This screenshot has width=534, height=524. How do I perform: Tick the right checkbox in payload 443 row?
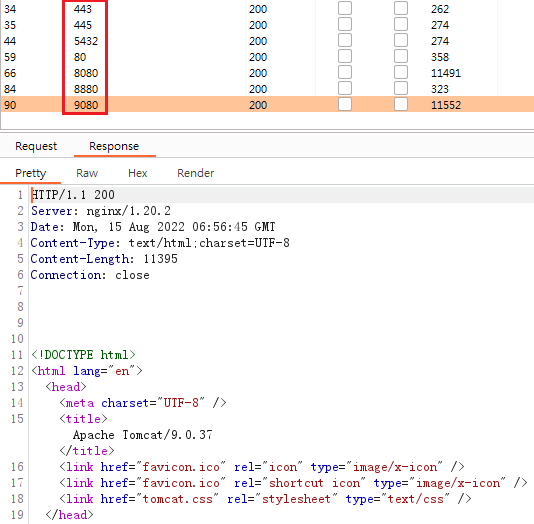[x=401, y=9]
